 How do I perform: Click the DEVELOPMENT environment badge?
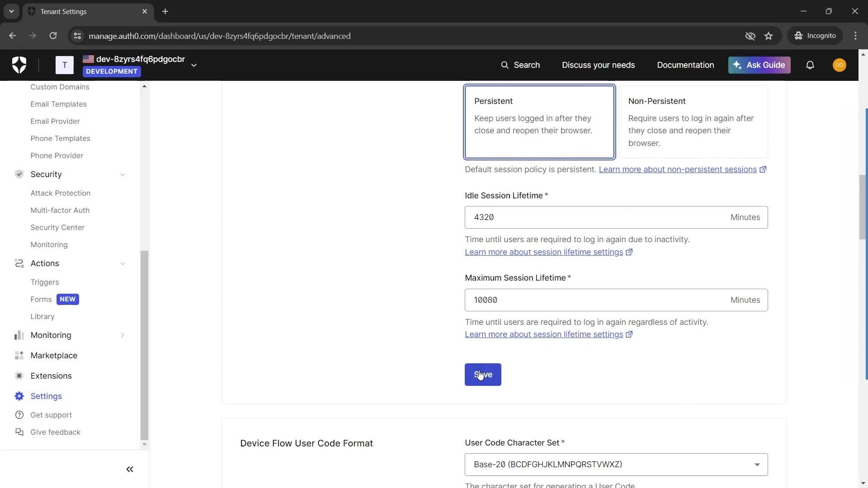[112, 71]
